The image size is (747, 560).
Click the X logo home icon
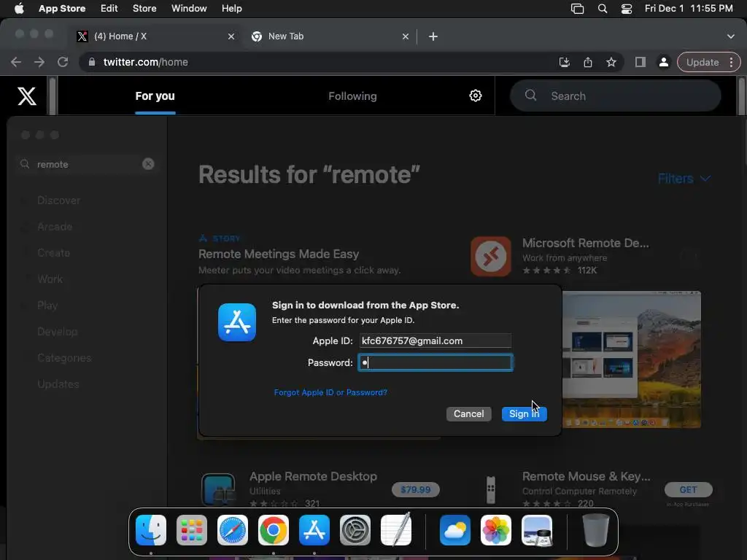coord(27,96)
